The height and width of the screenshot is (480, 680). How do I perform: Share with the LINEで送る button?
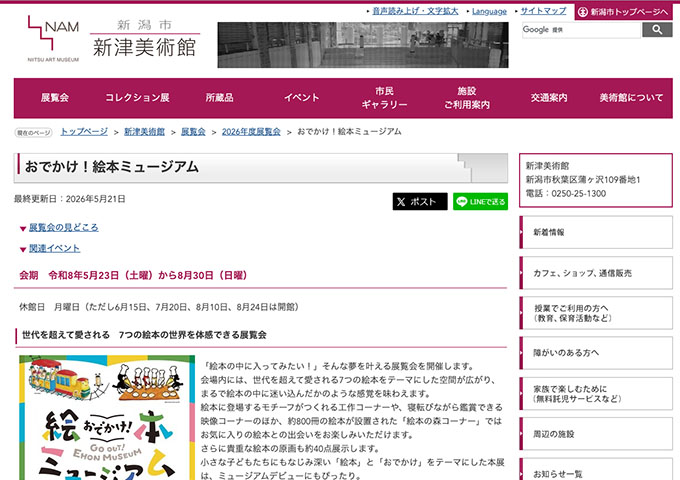(480, 202)
